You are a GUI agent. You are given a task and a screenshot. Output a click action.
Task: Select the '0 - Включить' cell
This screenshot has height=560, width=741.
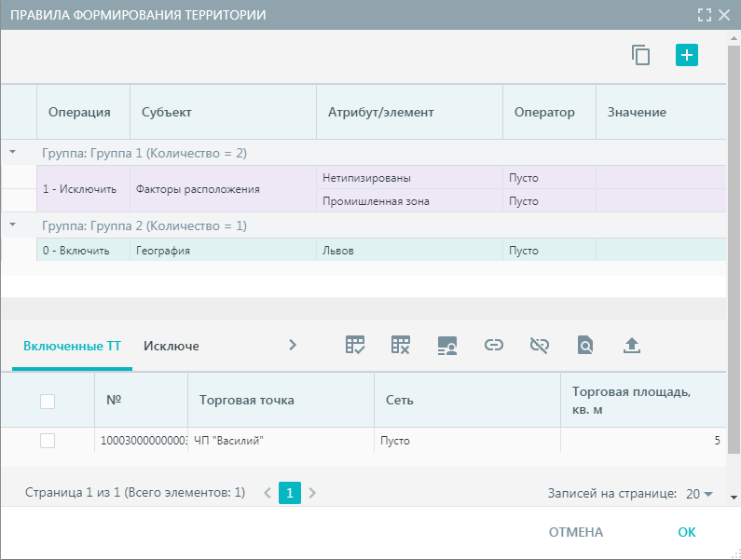84,250
